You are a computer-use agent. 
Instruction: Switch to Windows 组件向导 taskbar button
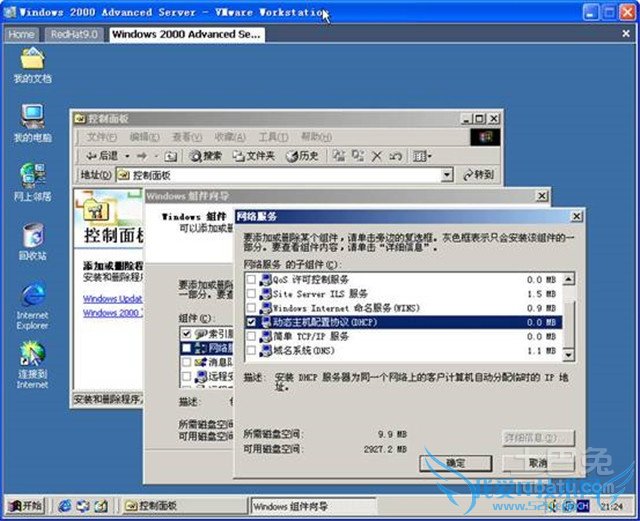coord(313,506)
